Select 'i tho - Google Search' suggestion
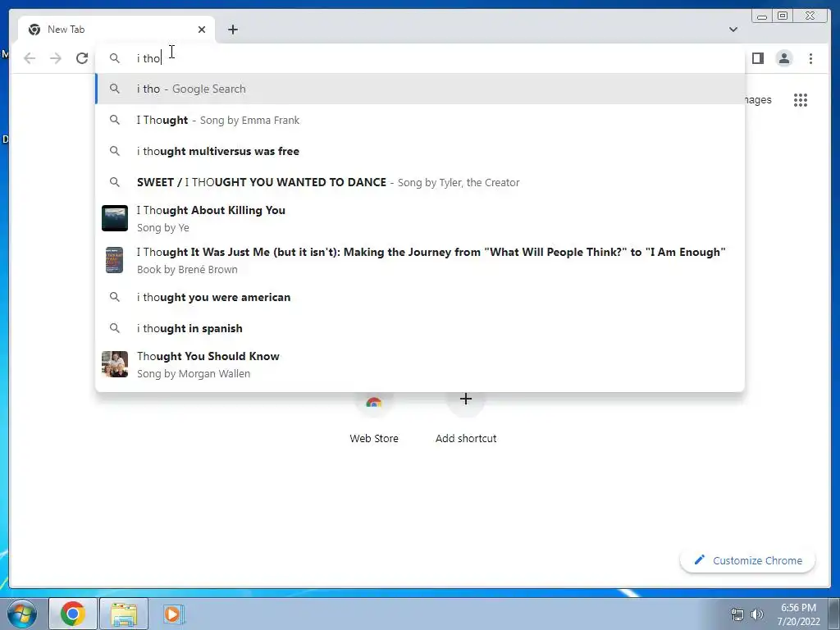The width and height of the screenshot is (840, 630). [x=420, y=89]
